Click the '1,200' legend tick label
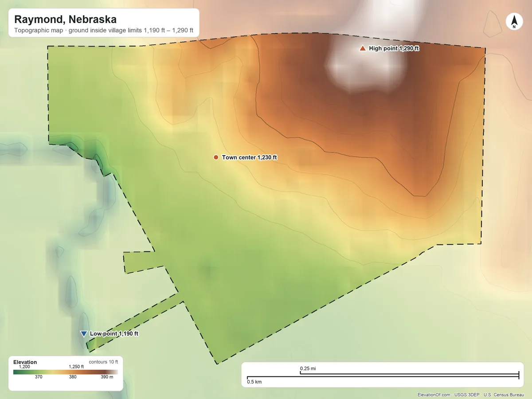The image size is (532, 399). (24, 367)
